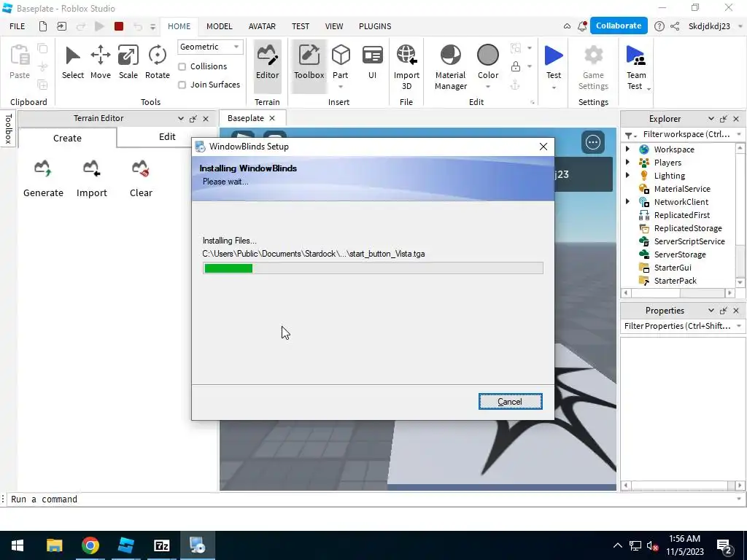747x560 pixels.
Task: Click the Import 3D icon
Action: (406, 55)
